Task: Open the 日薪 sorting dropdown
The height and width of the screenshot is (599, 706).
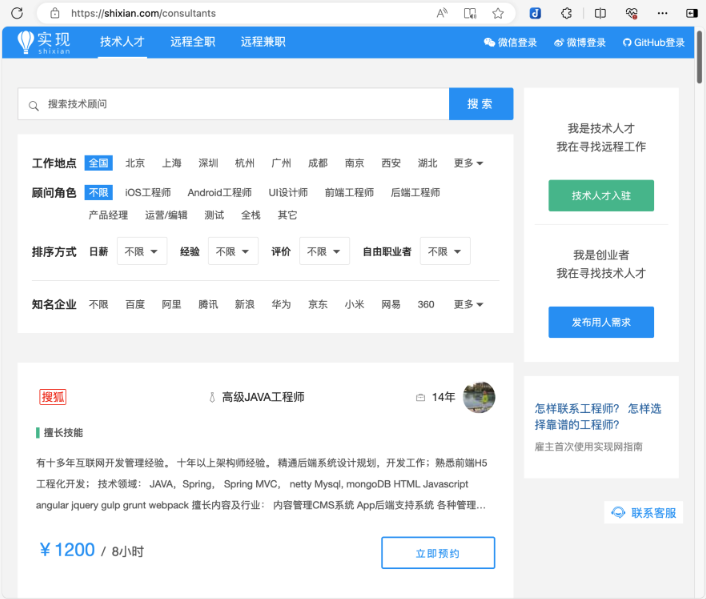Action: click(x=142, y=252)
